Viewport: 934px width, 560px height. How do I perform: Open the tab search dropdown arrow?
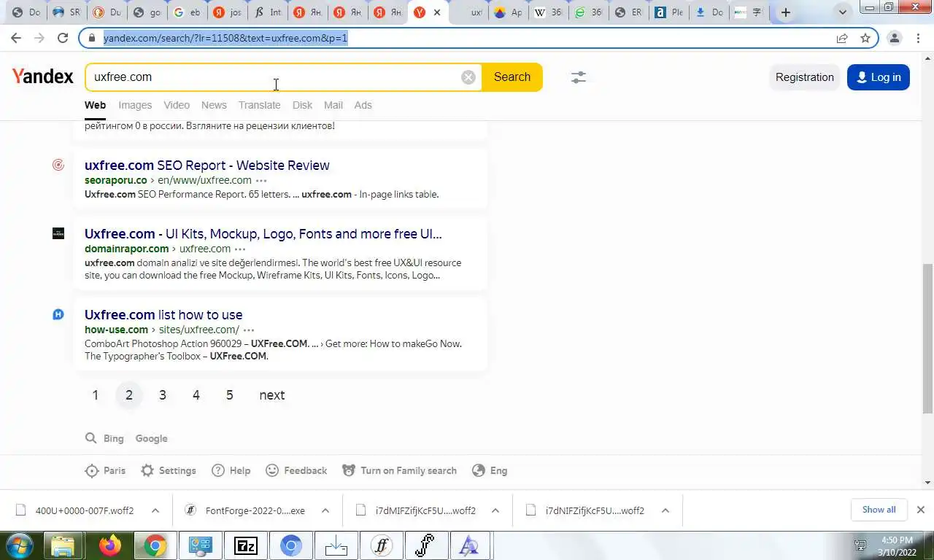[x=843, y=12]
